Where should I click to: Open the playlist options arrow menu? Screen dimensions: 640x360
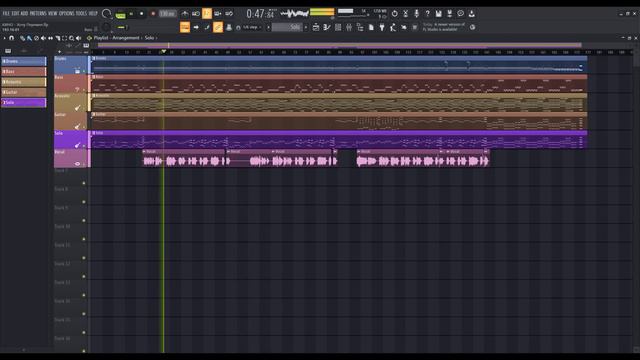4,38
